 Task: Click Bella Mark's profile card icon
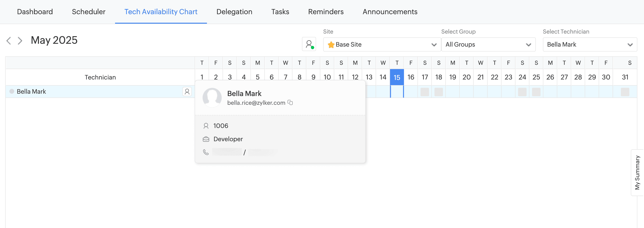pyautogui.click(x=187, y=92)
